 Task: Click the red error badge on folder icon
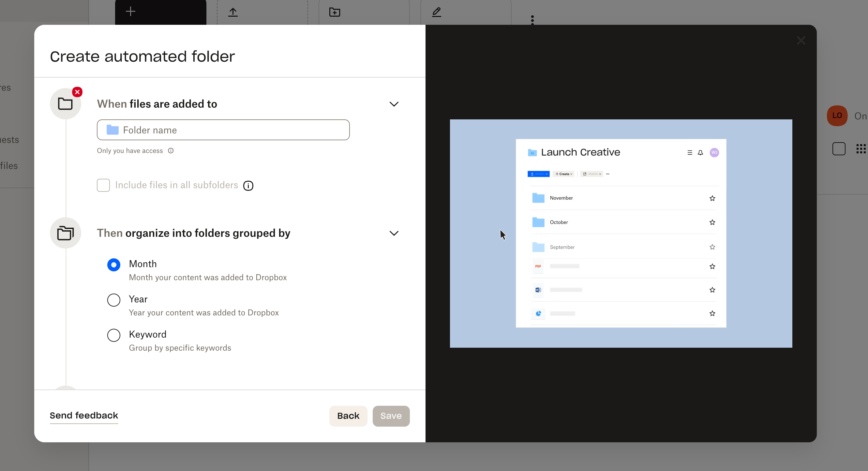tap(77, 92)
